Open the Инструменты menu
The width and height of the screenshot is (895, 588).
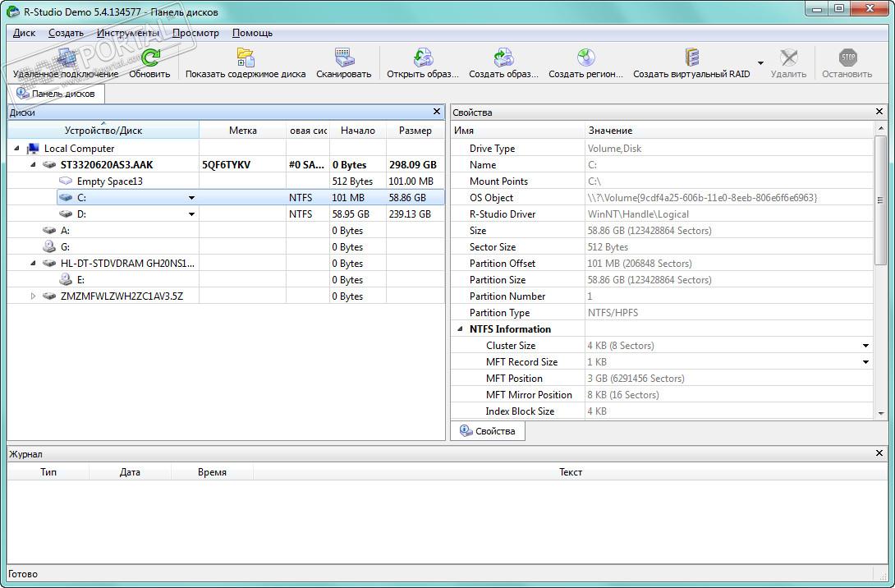click(128, 33)
